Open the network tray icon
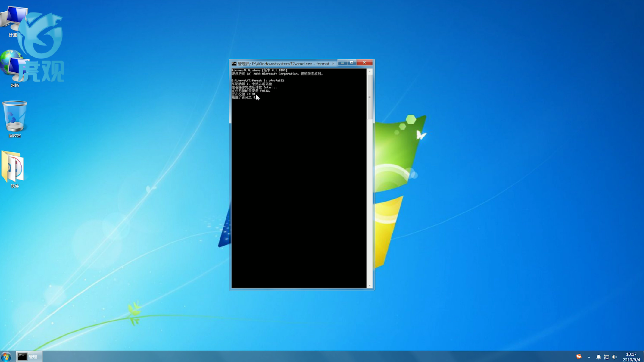Screen dimensions: 644x362 (606, 357)
